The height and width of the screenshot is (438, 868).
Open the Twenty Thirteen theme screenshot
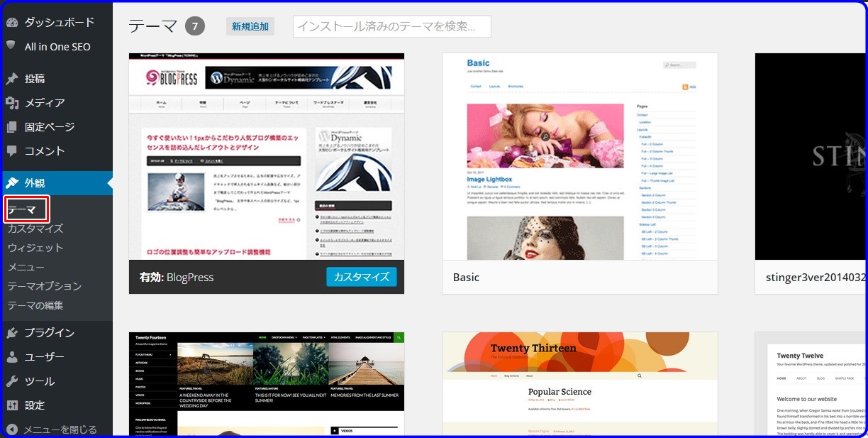(x=580, y=385)
